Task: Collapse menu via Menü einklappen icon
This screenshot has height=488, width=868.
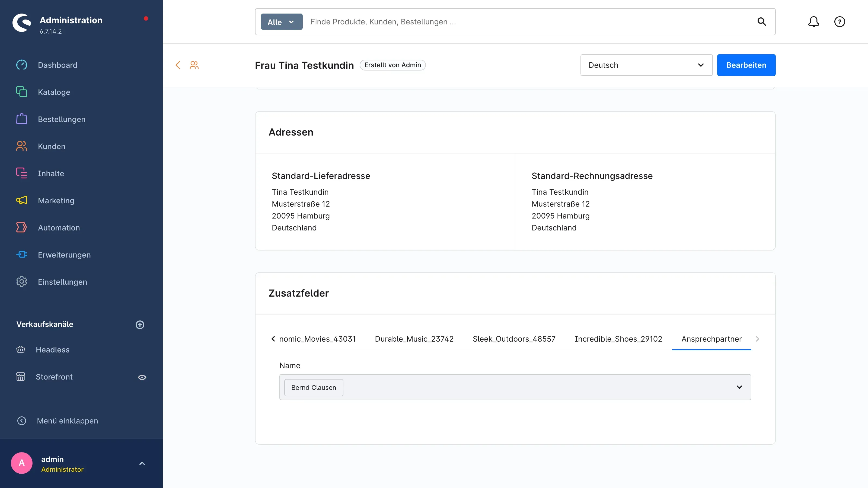Action: click(22, 421)
